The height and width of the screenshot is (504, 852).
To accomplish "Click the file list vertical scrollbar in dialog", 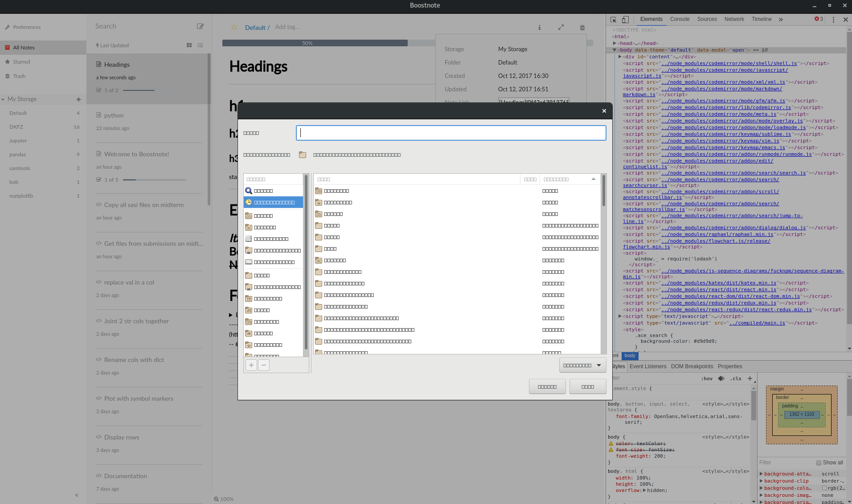I will tap(604, 191).
